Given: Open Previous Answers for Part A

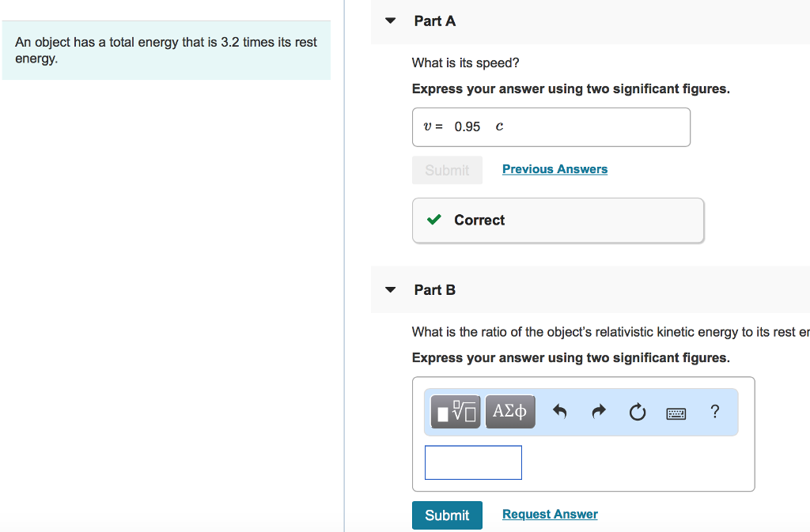Looking at the screenshot, I should [555, 168].
